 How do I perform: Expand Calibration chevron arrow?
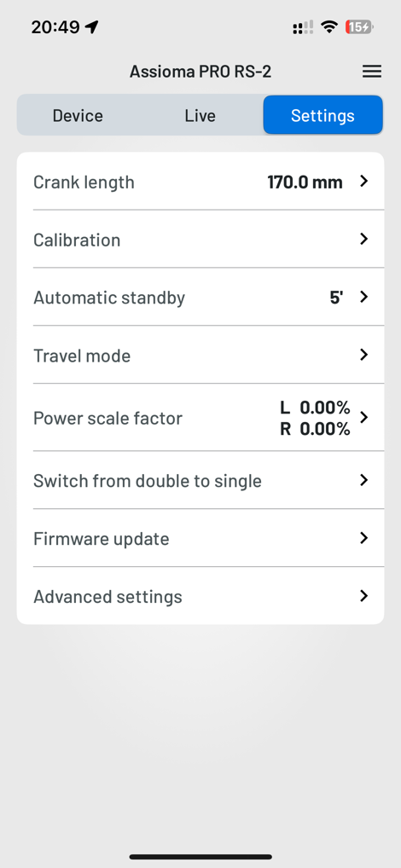(364, 239)
